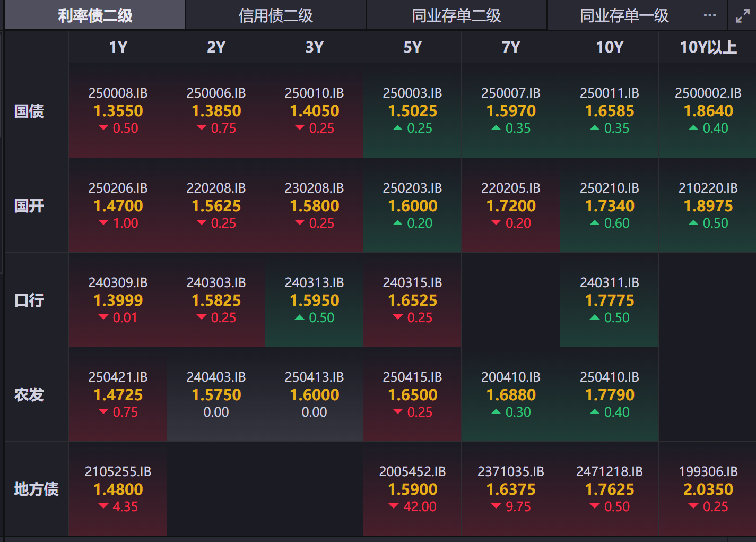Open bond 250003.IB cell
This screenshot has width=756, height=542.
point(412,110)
